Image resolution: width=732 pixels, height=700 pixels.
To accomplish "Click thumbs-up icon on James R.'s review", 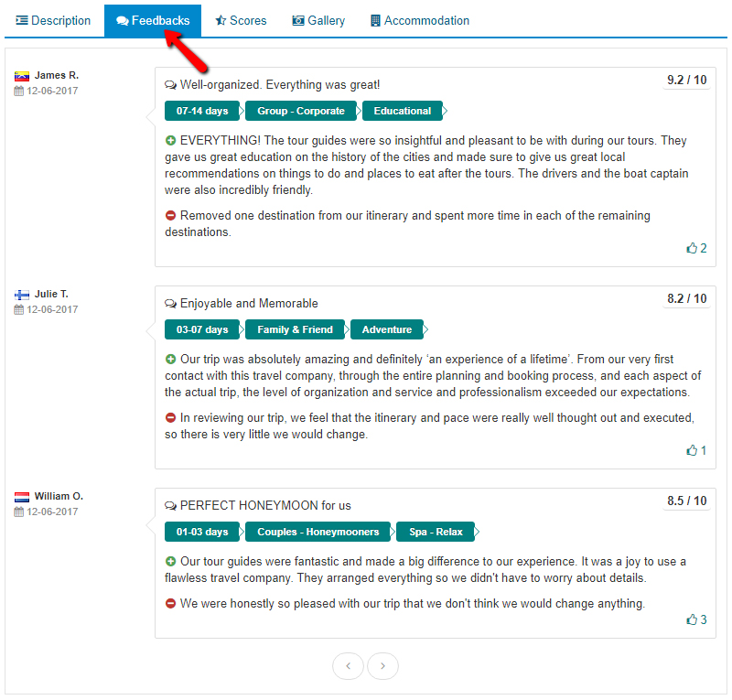I will click(x=692, y=248).
